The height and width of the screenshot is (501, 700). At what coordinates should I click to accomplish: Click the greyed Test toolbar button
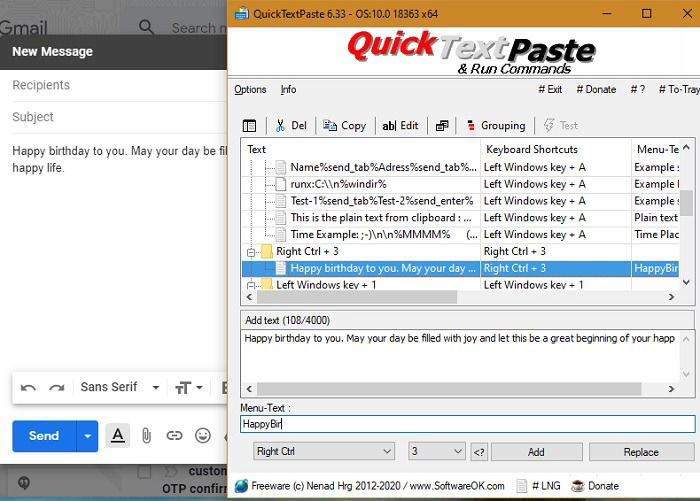pos(561,125)
